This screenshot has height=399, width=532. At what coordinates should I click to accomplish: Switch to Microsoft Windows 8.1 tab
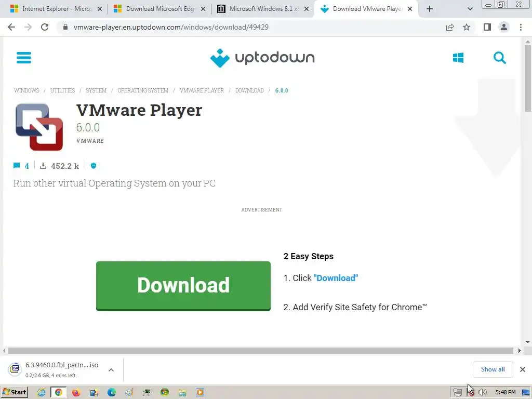264,9
